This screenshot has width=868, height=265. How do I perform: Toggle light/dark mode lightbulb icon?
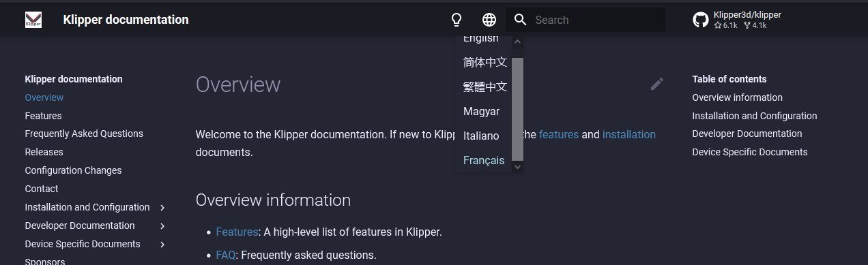(457, 20)
